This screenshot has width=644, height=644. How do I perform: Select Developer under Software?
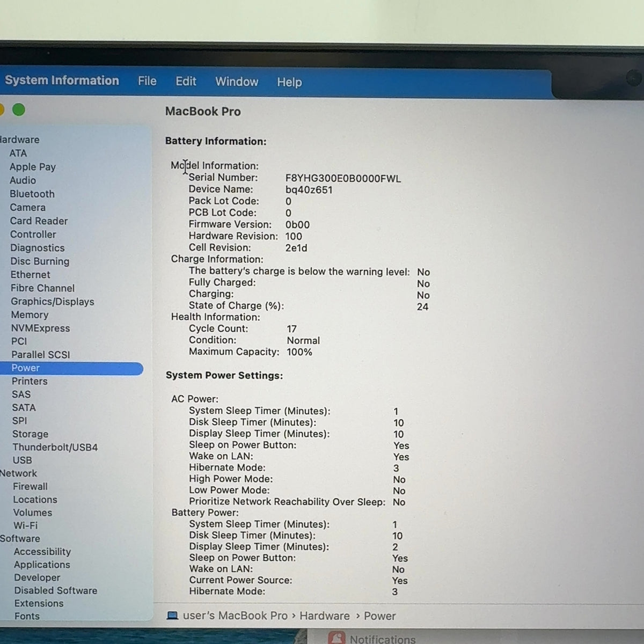tap(37, 577)
